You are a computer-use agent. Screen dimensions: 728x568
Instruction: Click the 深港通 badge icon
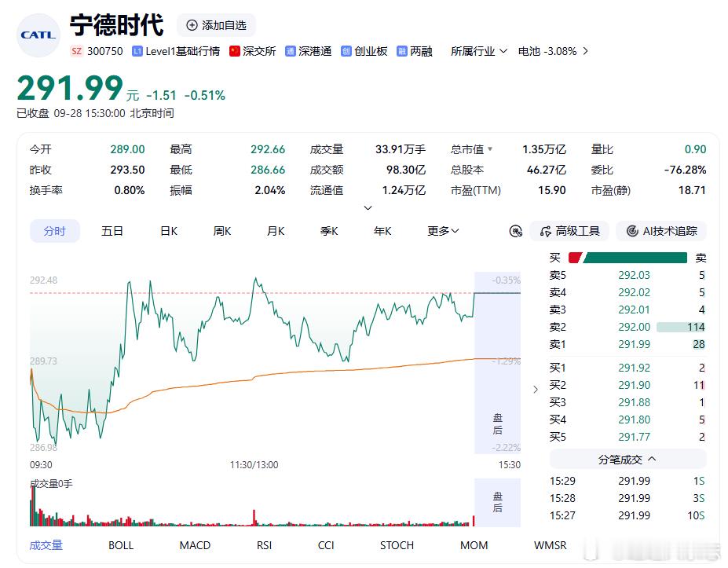[290, 51]
